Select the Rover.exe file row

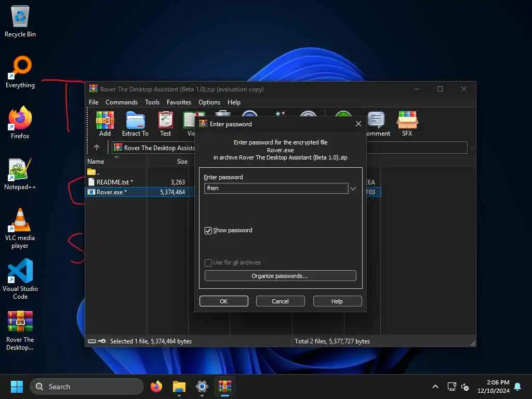point(140,192)
